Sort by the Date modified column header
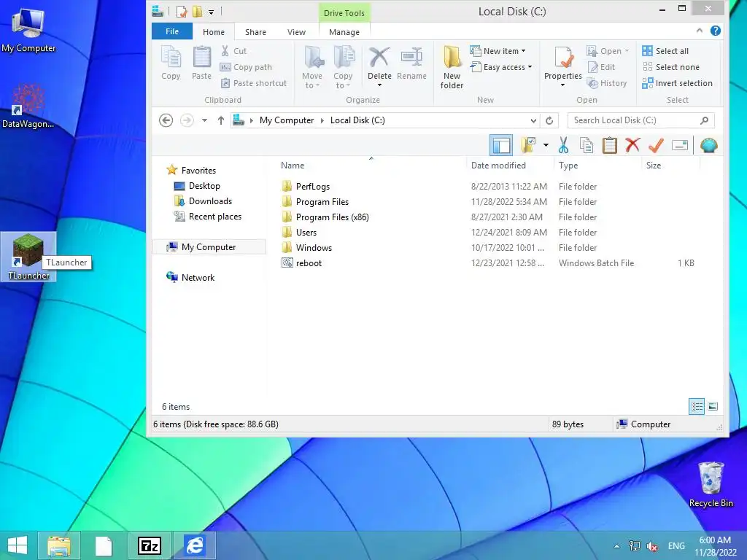The height and width of the screenshot is (560, 747). pyautogui.click(x=498, y=166)
